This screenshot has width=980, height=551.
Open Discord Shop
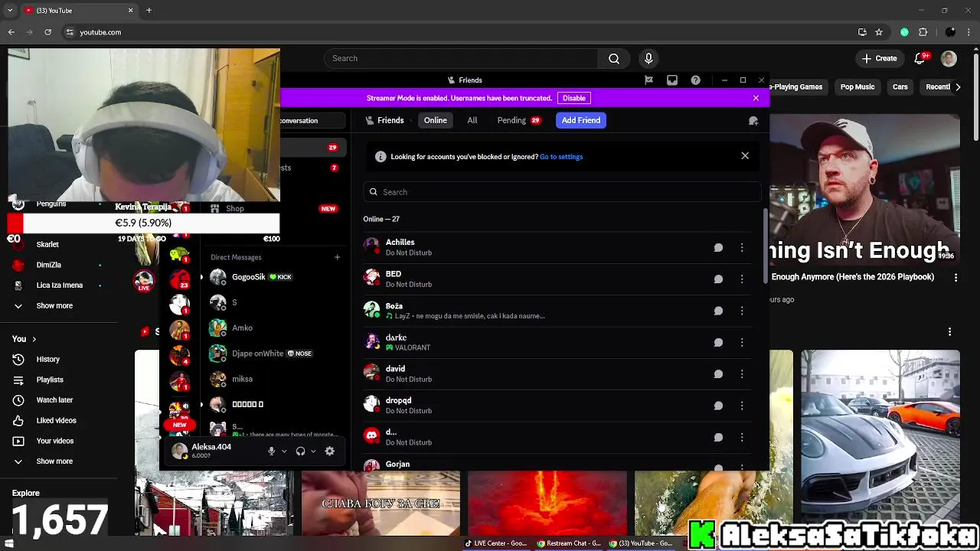tap(234, 208)
